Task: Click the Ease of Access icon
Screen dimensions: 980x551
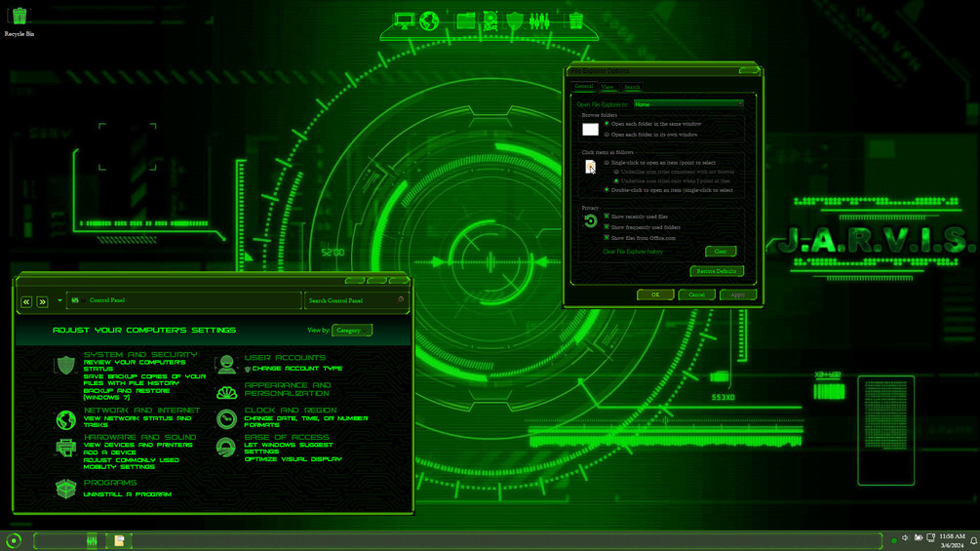Action: 225,448
